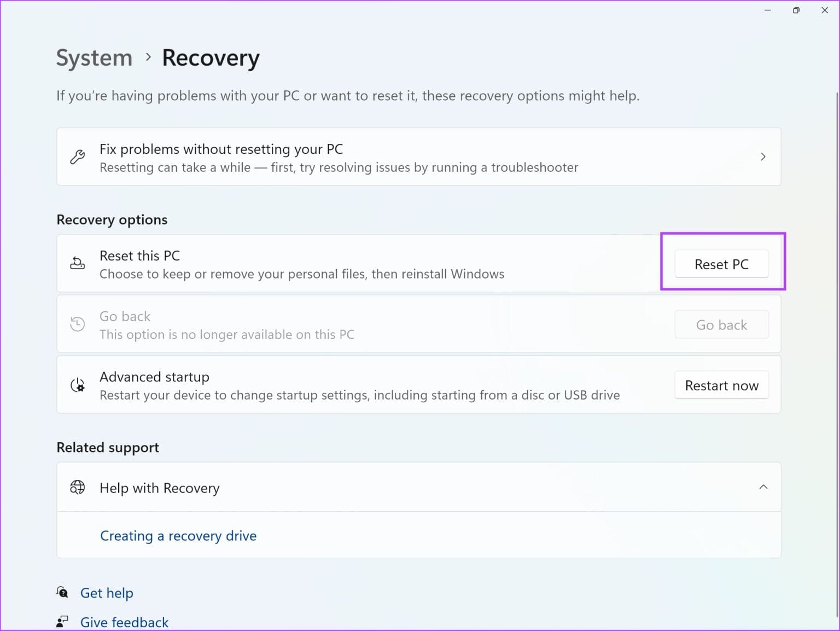Click the Give feedback link
The width and height of the screenshot is (840, 631).
(124, 622)
